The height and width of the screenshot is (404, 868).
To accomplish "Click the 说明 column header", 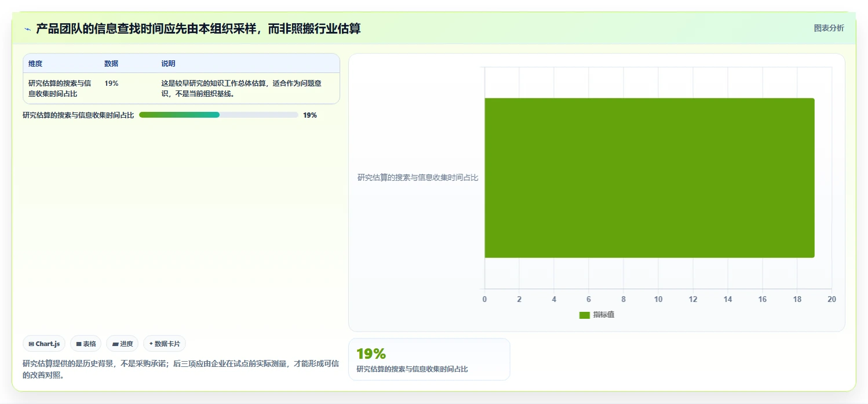I will point(168,64).
